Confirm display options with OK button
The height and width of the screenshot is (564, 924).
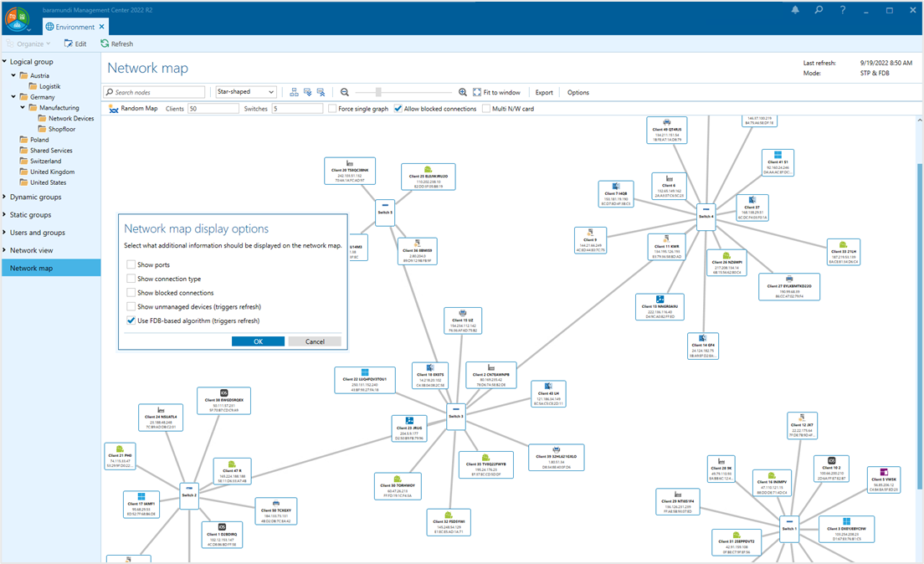click(x=258, y=341)
